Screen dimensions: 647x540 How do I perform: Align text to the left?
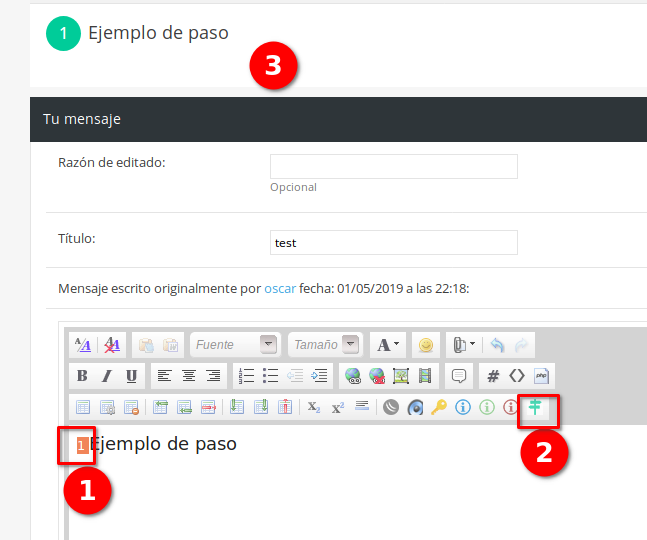coord(165,376)
